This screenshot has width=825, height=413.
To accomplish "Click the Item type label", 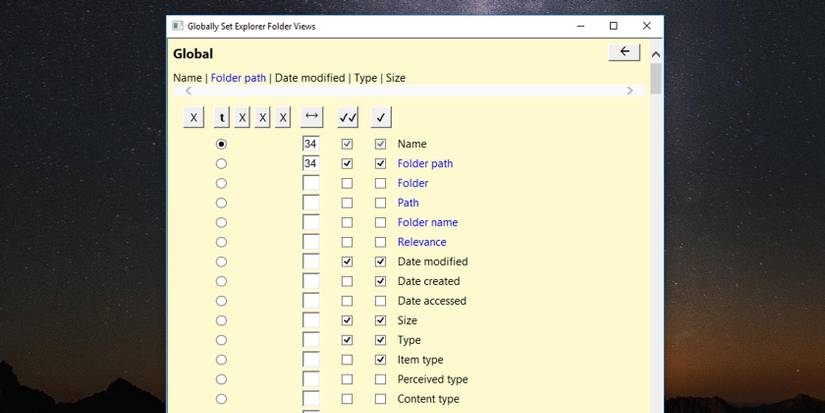I will tap(420, 360).
